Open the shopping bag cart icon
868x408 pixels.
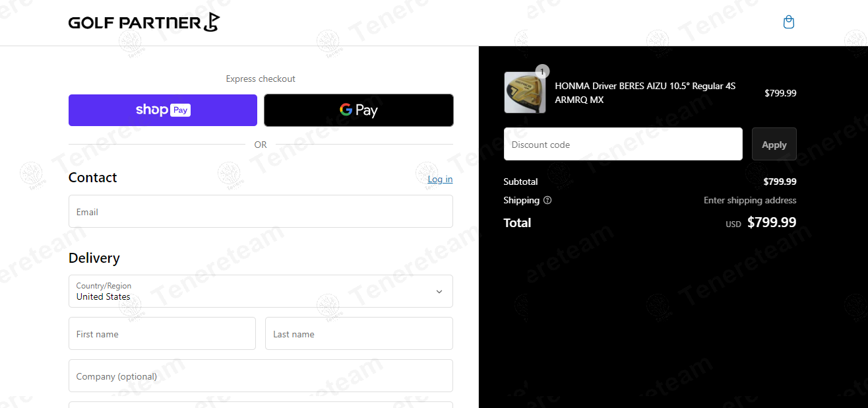pyautogui.click(x=788, y=22)
